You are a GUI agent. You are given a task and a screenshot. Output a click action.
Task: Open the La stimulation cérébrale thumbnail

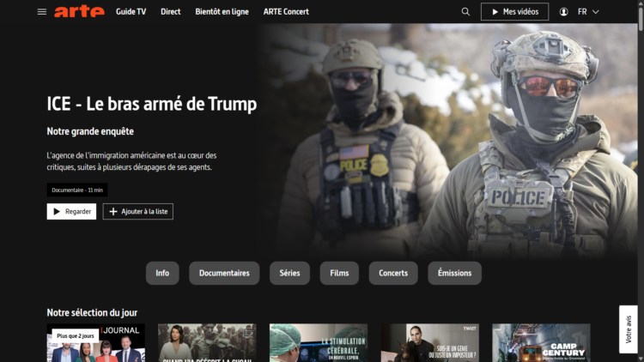pos(319,343)
